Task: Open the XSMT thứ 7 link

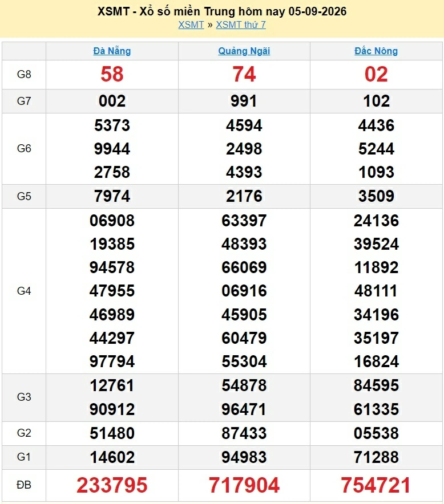Action: pos(241,25)
